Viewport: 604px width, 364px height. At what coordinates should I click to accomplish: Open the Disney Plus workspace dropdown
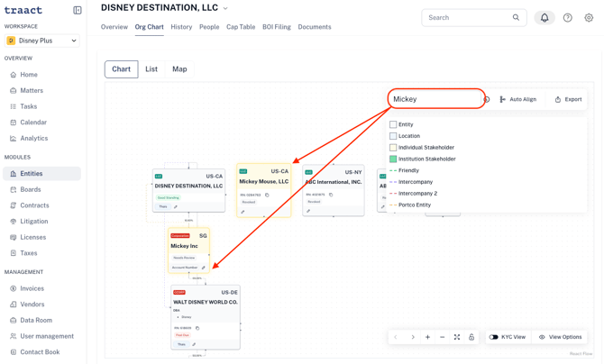tap(42, 41)
